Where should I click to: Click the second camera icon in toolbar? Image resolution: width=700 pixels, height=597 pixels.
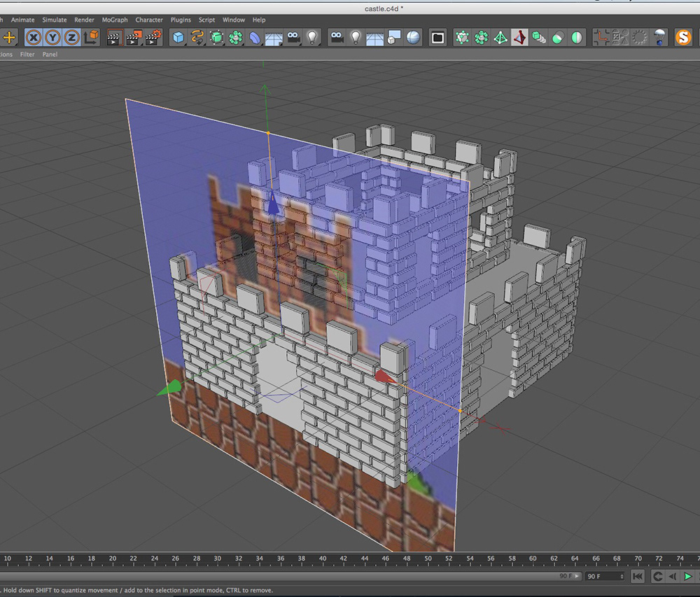[337, 38]
